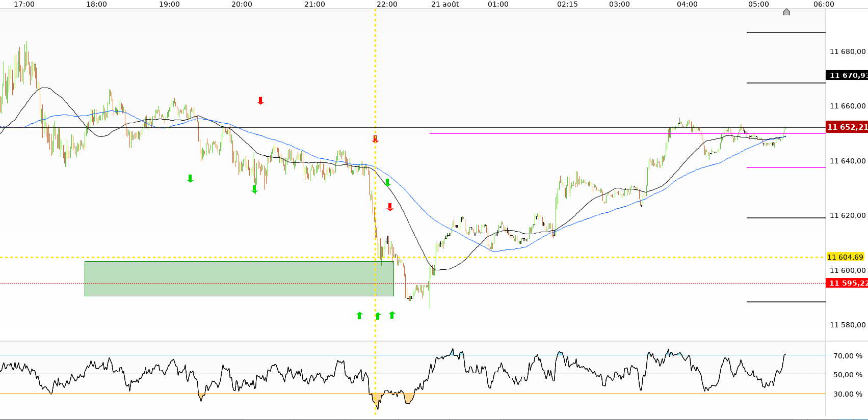Click the 02:15 time axis label
Image resolution: width=868 pixels, height=420 pixels.
567,4
